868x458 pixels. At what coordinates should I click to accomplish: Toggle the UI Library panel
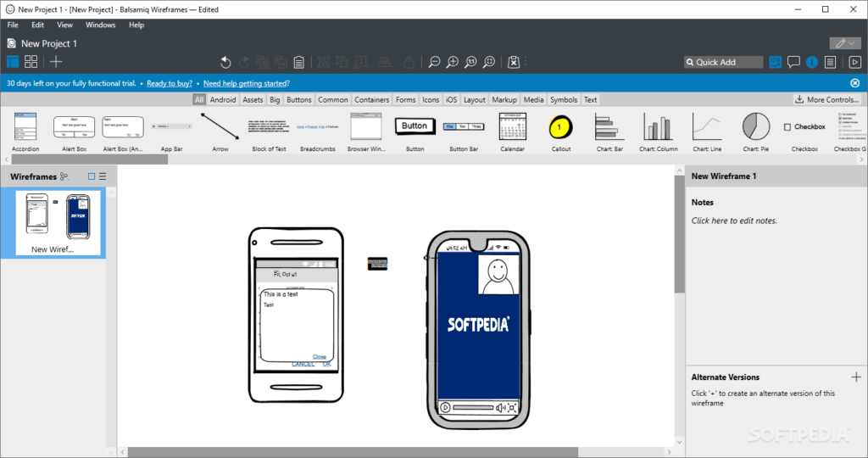tap(776, 62)
